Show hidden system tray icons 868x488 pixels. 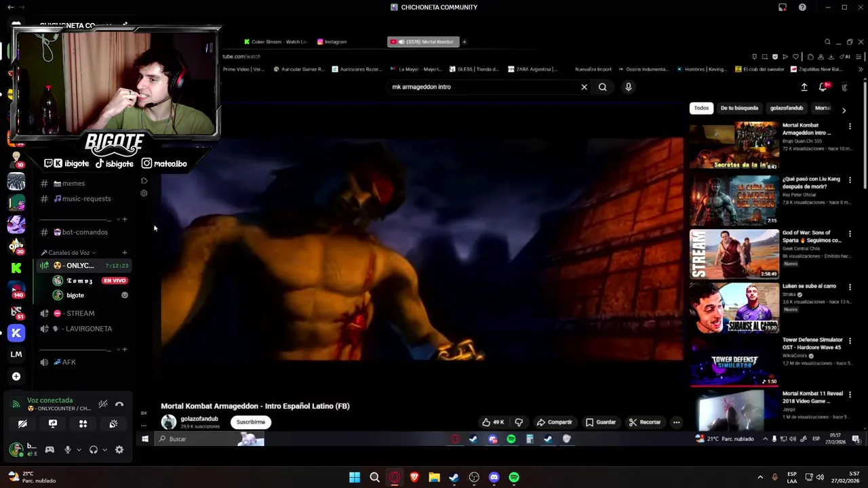760,477
